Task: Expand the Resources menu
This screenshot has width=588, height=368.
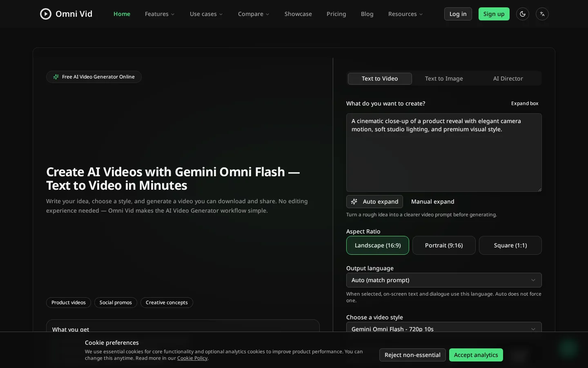Action: (405, 14)
